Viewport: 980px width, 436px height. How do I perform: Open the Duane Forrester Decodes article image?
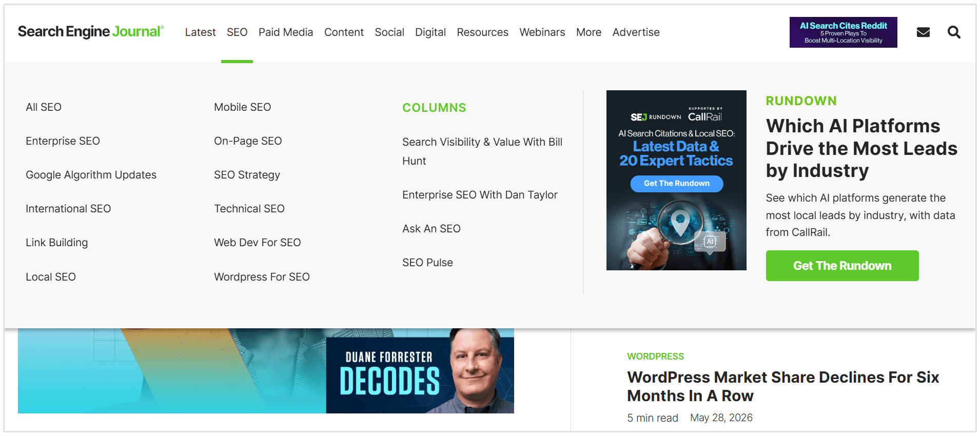(x=266, y=371)
